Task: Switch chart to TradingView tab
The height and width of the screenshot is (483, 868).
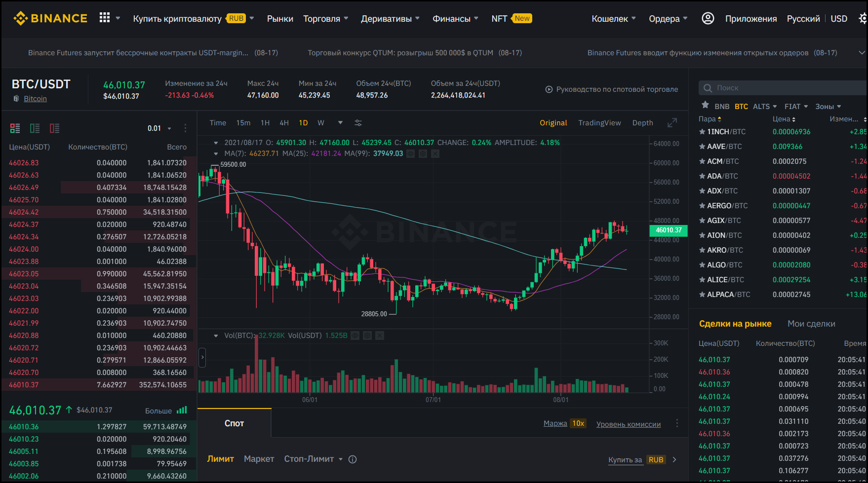Action: point(599,123)
